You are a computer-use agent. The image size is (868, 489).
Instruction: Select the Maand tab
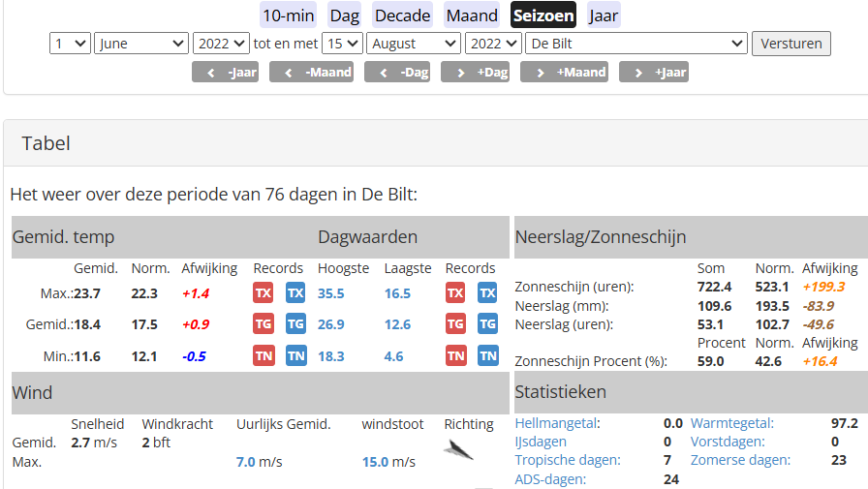click(472, 15)
